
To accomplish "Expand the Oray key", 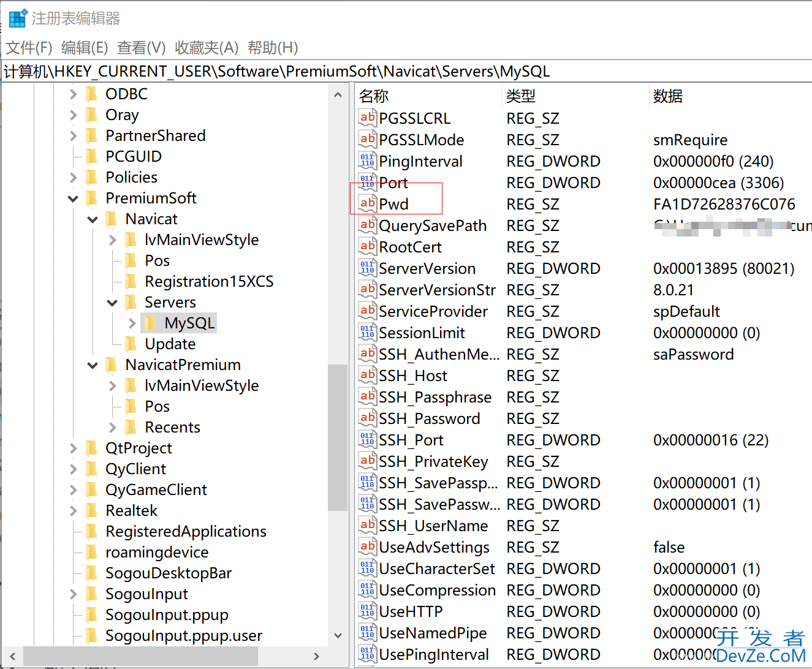I will (73, 115).
